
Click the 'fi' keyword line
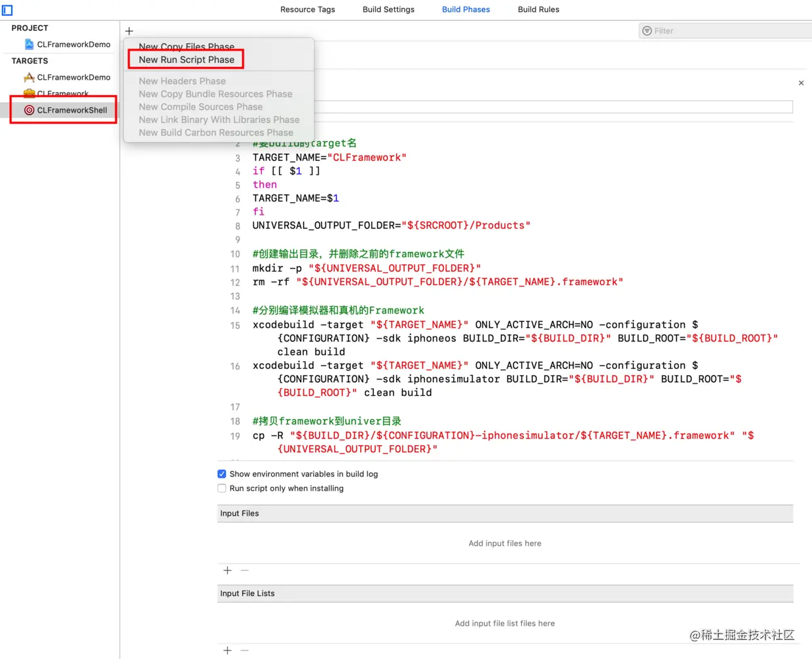pos(259,212)
